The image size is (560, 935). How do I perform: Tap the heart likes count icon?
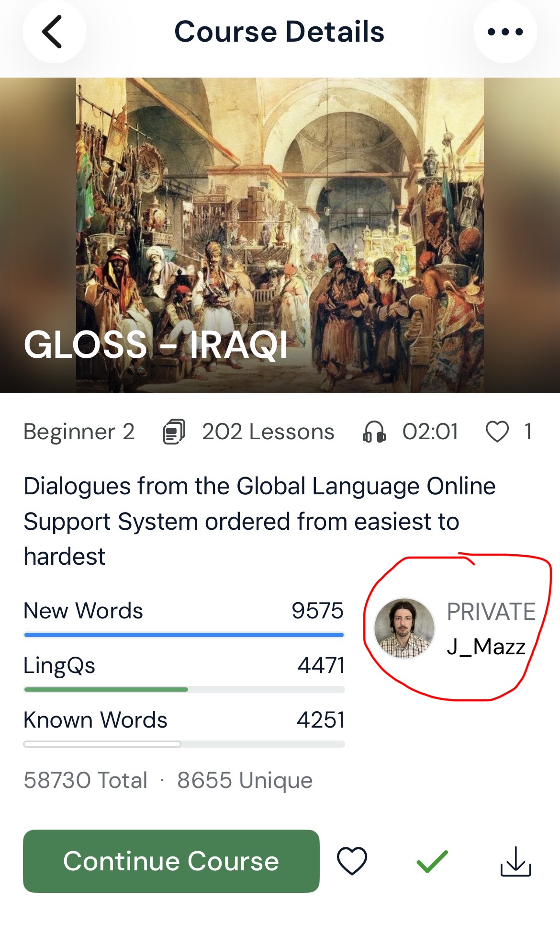(497, 432)
